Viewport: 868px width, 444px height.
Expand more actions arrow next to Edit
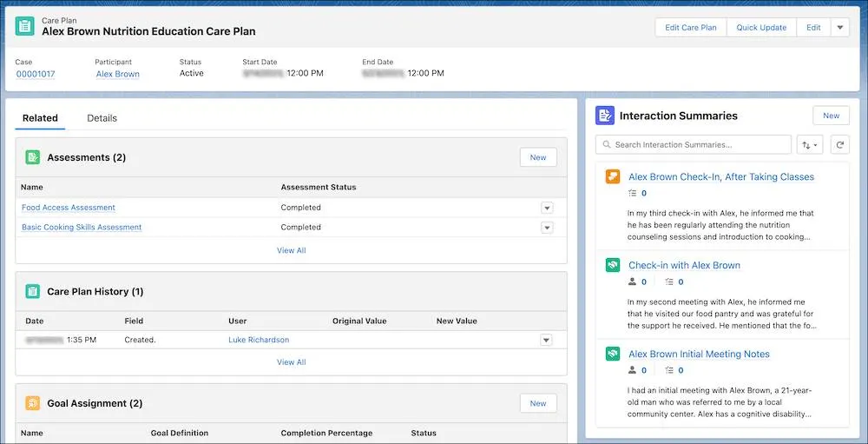(x=839, y=27)
